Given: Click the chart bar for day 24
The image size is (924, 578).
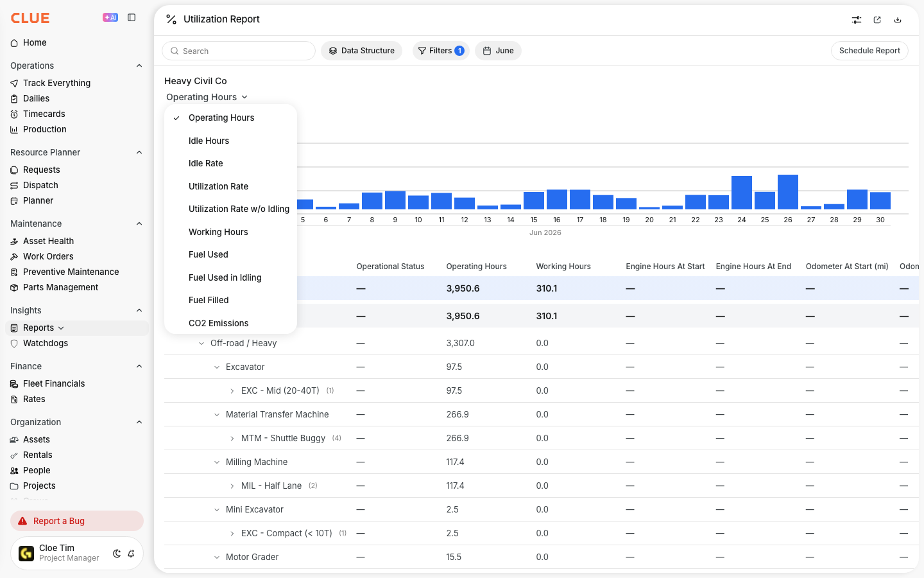Looking at the screenshot, I should [x=742, y=193].
